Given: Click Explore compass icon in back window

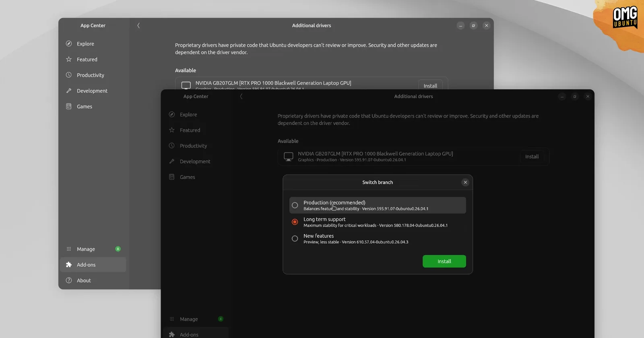Looking at the screenshot, I should (69, 43).
